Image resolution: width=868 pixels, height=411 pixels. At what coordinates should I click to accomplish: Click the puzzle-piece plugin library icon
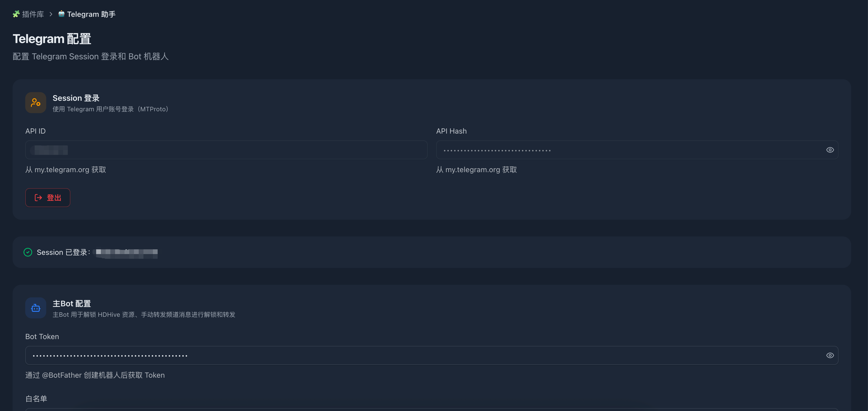point(16,14)
